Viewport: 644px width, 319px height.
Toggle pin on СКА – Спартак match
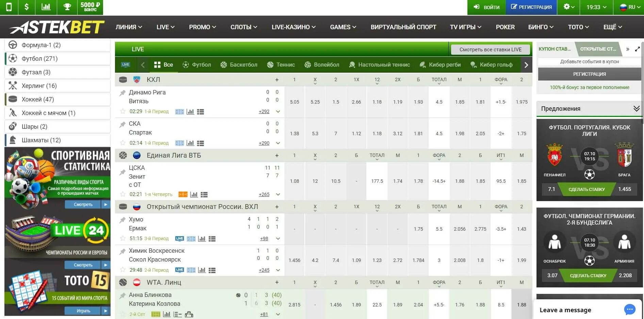click(x=122, y=124)
